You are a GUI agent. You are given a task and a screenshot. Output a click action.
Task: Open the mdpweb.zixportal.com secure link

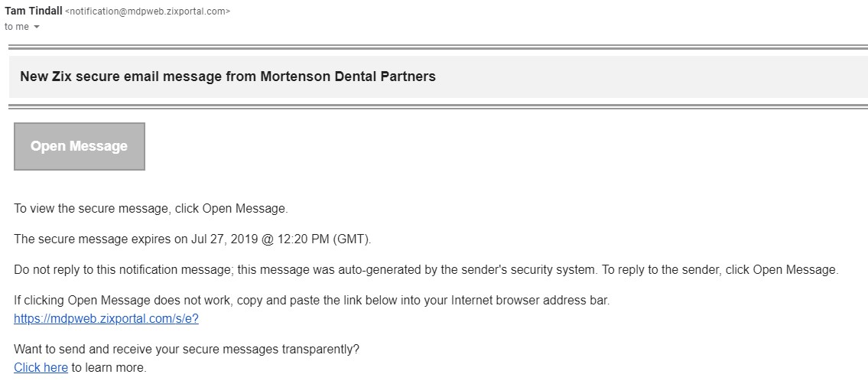(x=106, y=319)
